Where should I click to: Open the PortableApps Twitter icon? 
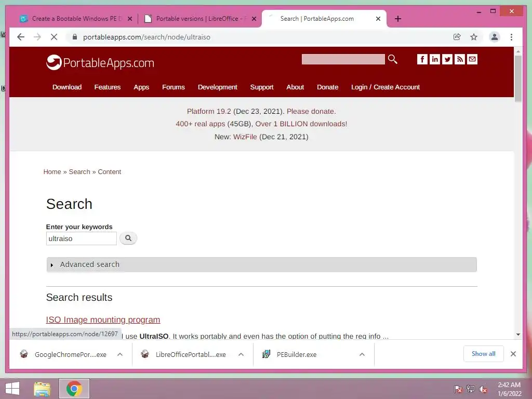tap(447, 59)
